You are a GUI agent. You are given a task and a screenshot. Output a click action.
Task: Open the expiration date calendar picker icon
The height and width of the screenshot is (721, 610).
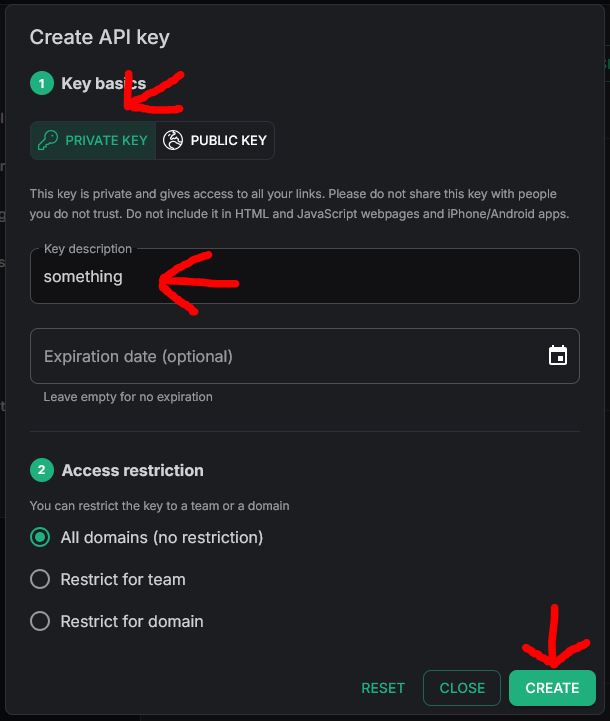tap(558, 356)
